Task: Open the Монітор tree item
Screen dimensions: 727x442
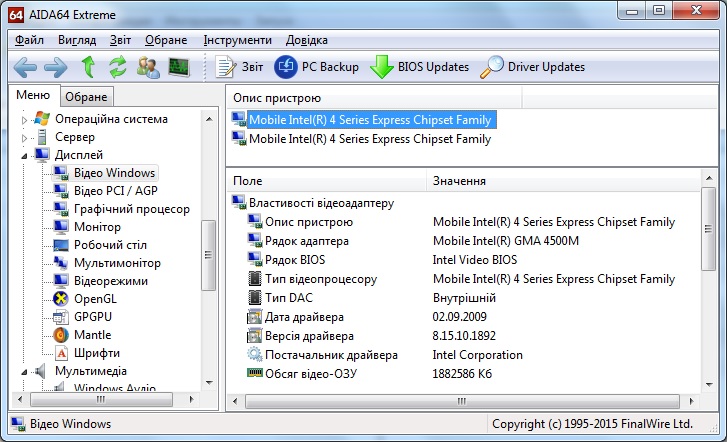Action: tap(97, 227)
